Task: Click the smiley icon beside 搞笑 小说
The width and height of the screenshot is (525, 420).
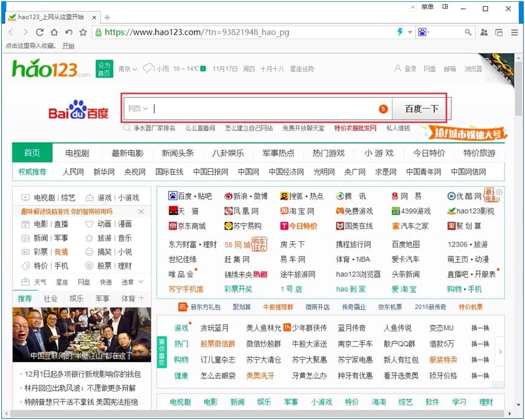Action: pos(90,251)
